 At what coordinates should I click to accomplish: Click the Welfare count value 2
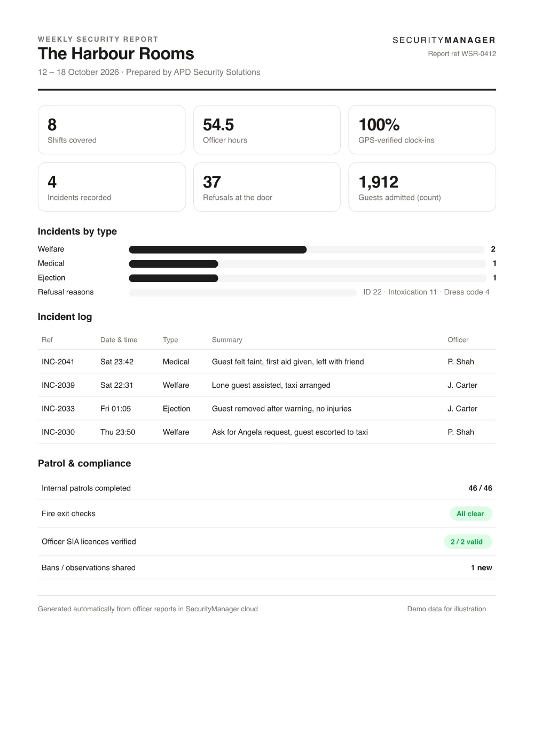[x=493, y=249]
